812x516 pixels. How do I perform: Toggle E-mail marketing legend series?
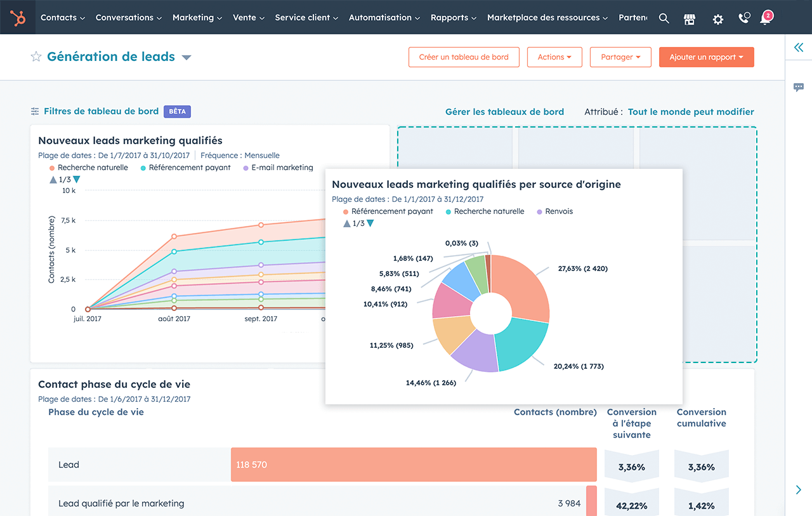tap(282, 168)
